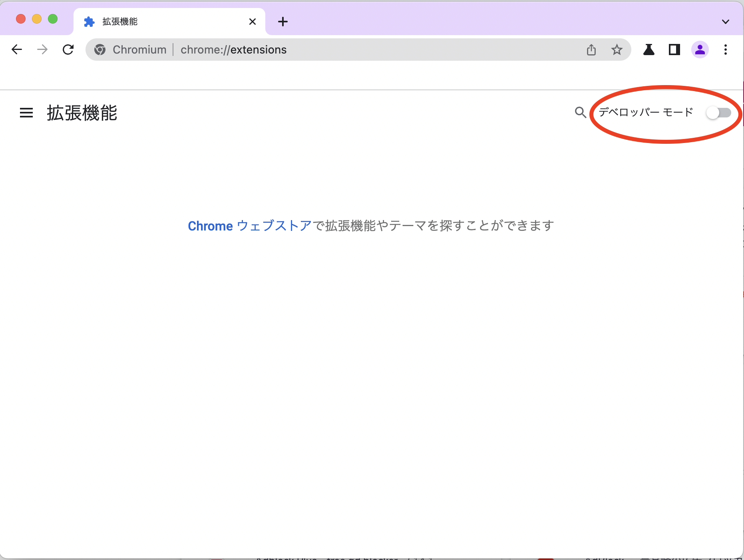Go back with the back arrow
The width and height of the screenshot is (744, 560).
pyautogui.click(x=17, y=50)
